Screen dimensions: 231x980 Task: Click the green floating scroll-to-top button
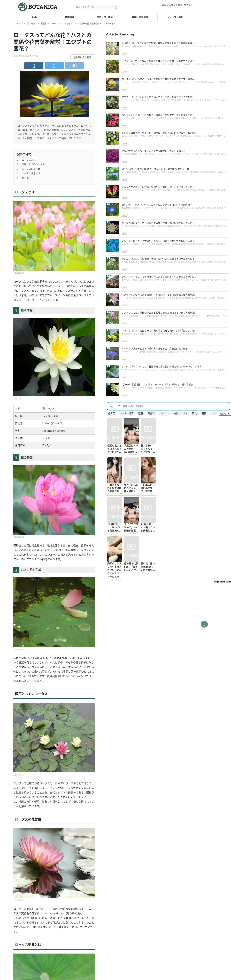click(x=204, y=624)
